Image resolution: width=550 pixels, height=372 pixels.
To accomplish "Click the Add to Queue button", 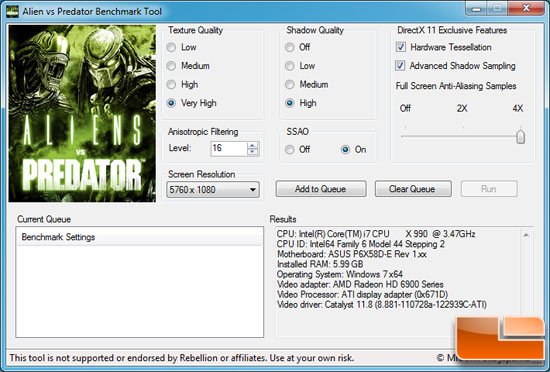I will pyautogui.click(x=321, y=189).
